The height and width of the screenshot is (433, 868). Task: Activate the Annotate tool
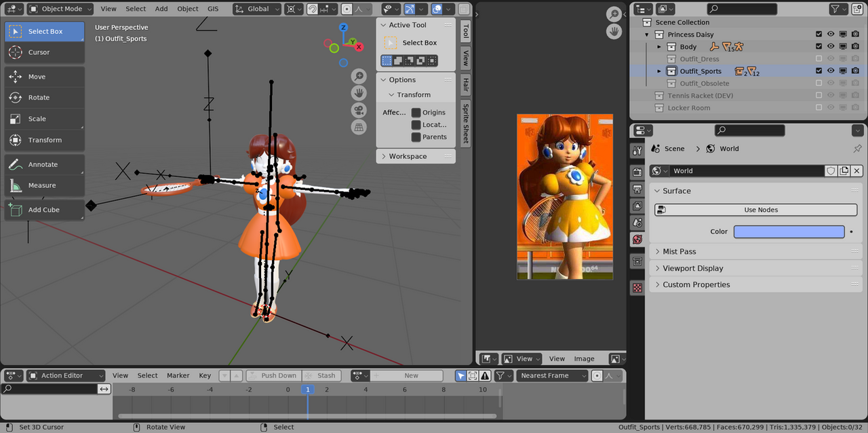click(x=45, y=164)
